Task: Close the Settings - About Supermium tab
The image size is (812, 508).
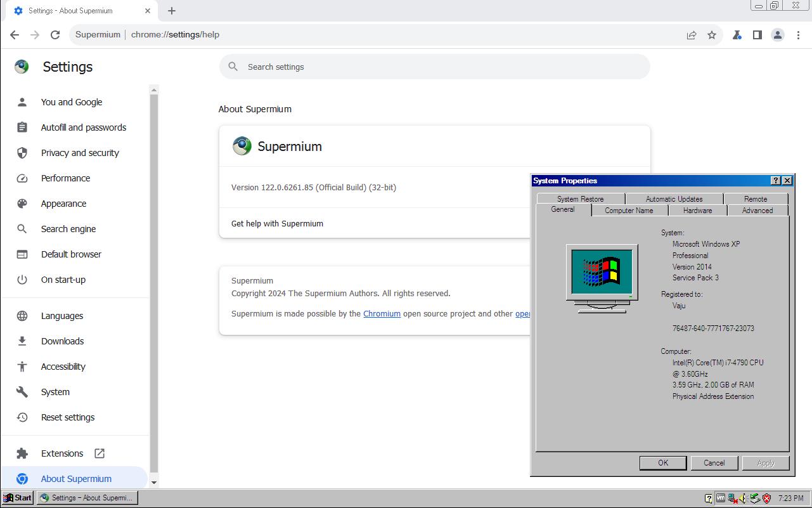Action: pos(148,11)
